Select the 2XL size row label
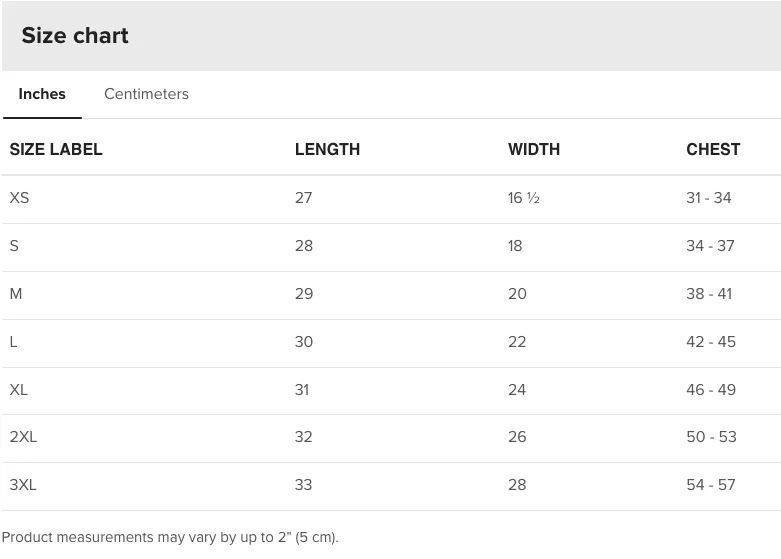 (23, 436)
